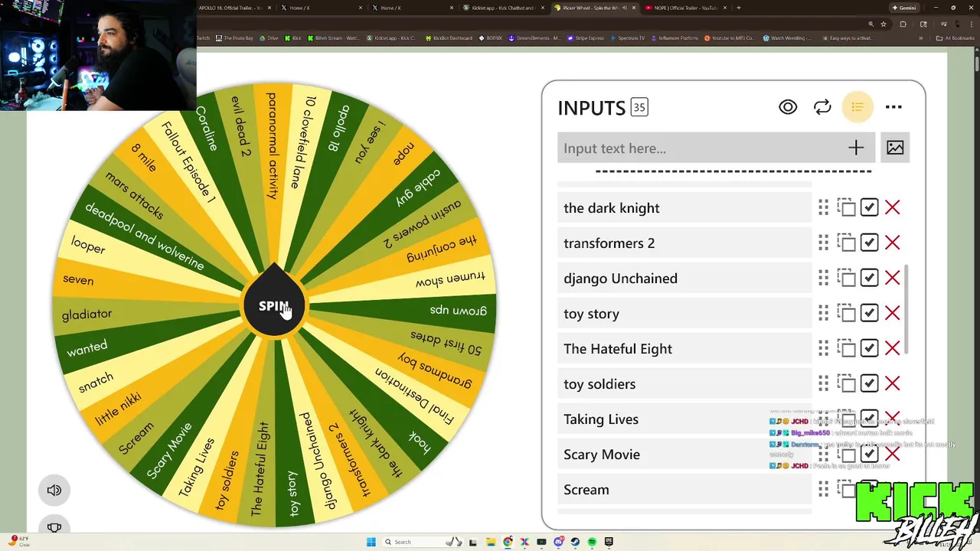Click the Gemini button in Chrome
Screen dimensions: 980x551
coord(903,8)
